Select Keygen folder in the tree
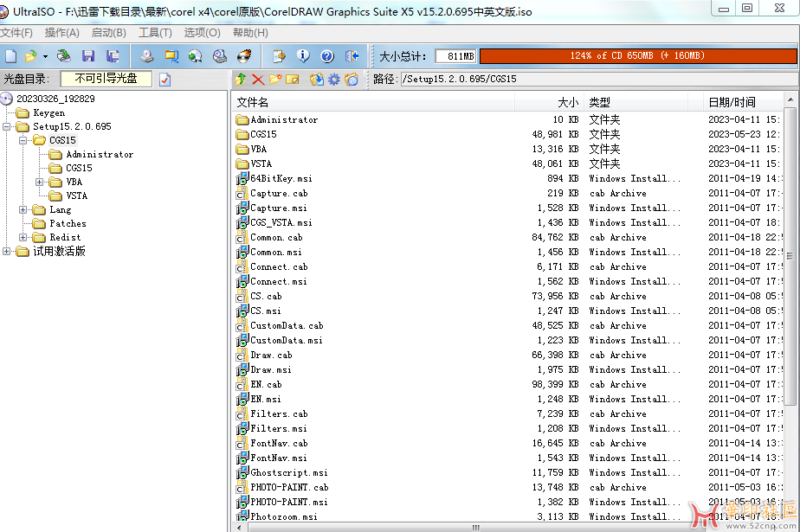800x532 pixels. pos(49,112)
